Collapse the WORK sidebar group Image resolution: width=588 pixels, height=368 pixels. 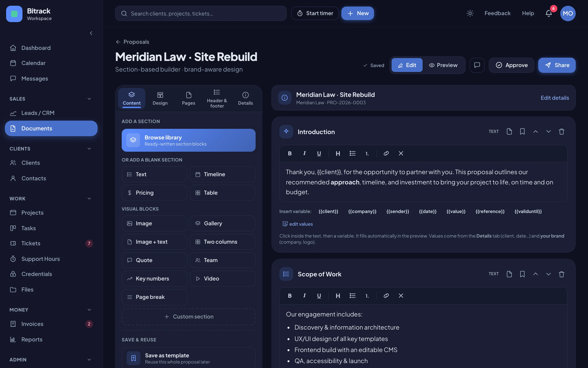point(89,199)
